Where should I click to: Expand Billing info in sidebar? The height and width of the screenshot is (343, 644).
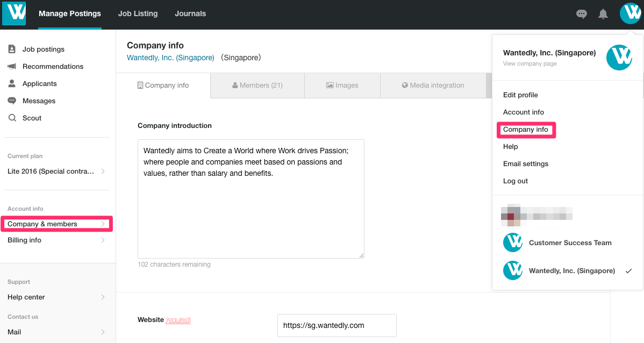[56, 240]
